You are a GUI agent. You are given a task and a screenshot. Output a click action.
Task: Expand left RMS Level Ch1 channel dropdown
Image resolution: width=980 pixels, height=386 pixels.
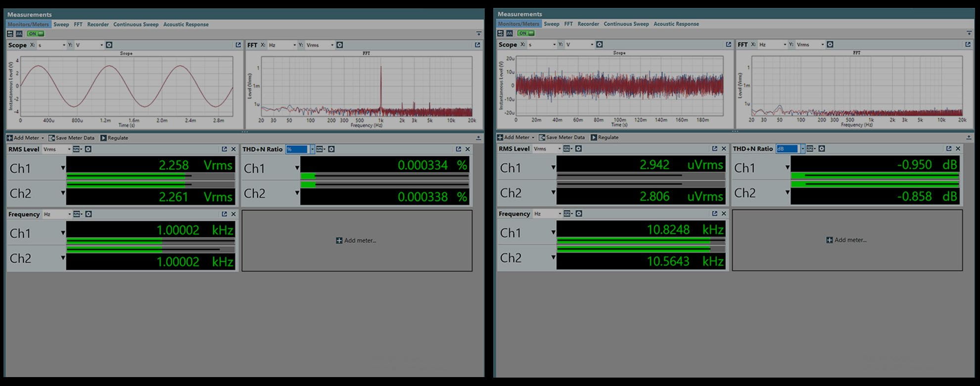(63, 168)
